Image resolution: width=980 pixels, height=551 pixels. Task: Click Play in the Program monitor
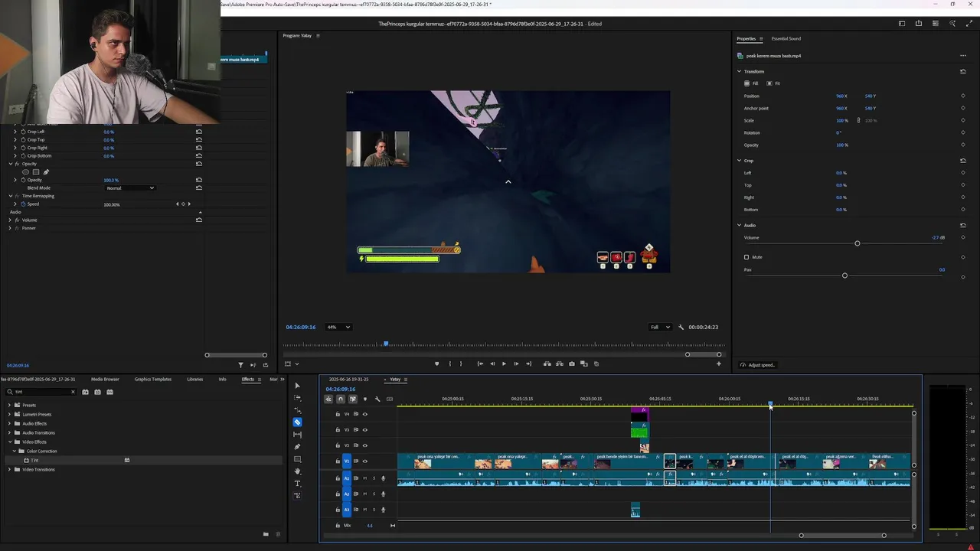pyautogui.click(x=504, y=364)
